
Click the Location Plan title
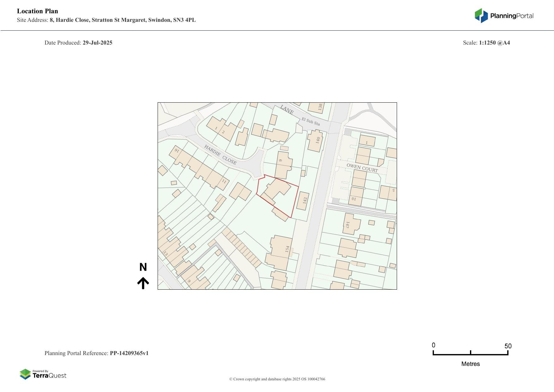38,11
